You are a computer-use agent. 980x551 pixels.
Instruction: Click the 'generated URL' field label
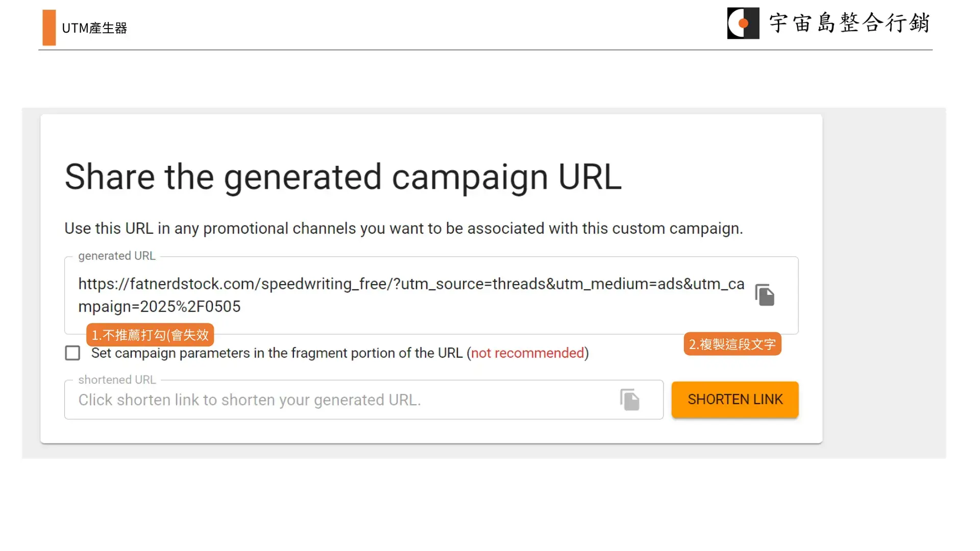(117, 256)
